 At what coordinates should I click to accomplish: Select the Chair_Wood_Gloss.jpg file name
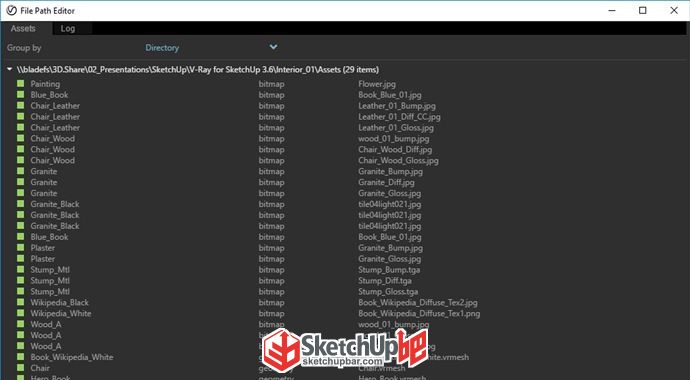coord(398,160)
